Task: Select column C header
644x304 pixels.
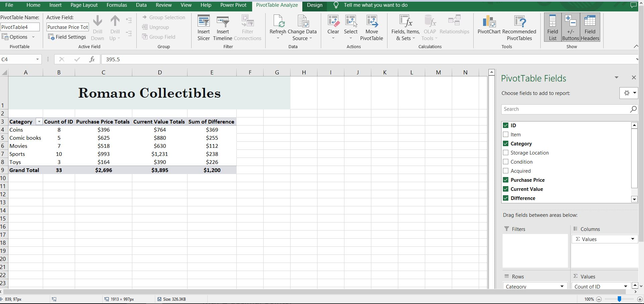Action: coord(103,72)
